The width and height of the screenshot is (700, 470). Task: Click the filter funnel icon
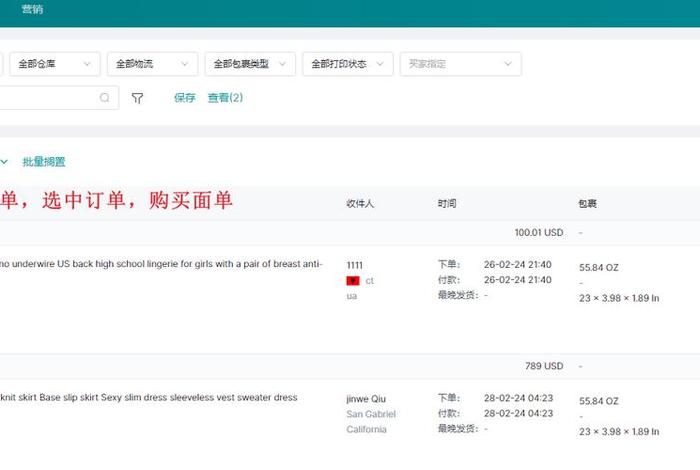pos(138,98)
